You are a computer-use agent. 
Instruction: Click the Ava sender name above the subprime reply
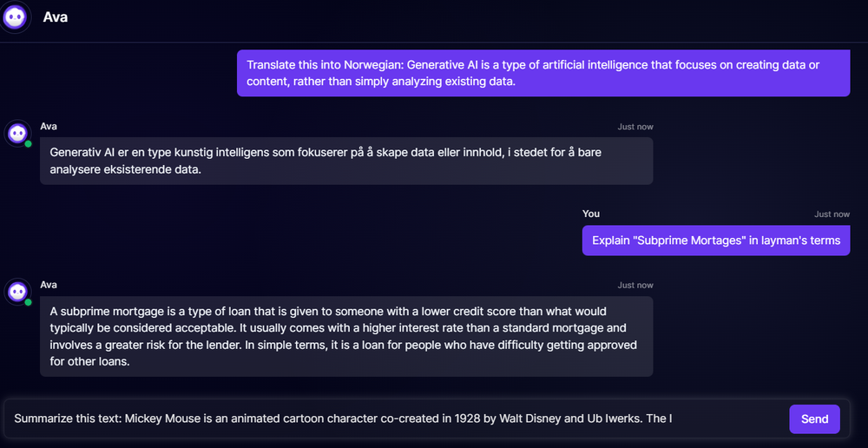point(49,285)
